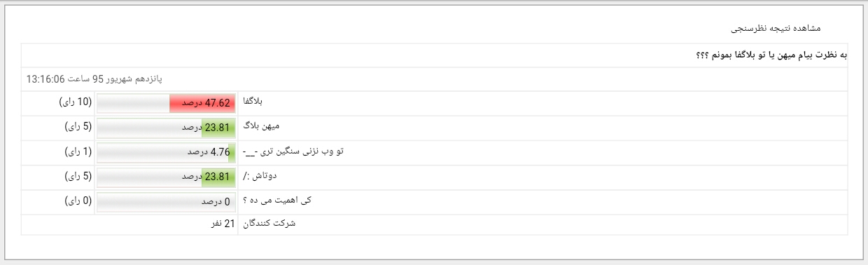Image resolution: width=868 pixels, height=265 pixels.
Task: Click the (1 رای) vote count
Action: (x=78, y=151)
